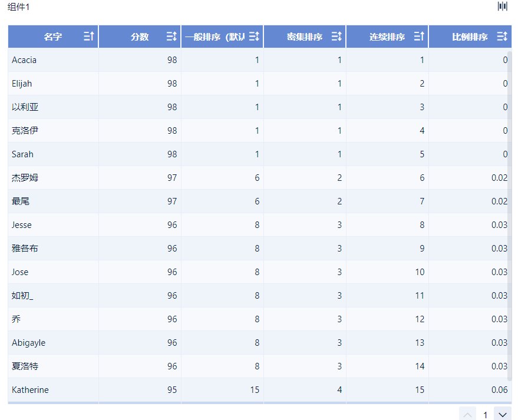Image resolution: width=518 pixels, height=420 pixels.
Task: Click the 连续排序 column sort icon
Action: pos(419,37)
